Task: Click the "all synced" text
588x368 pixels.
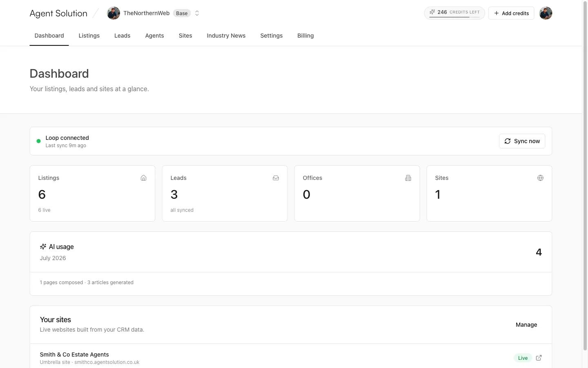Action: pos(182,210)
